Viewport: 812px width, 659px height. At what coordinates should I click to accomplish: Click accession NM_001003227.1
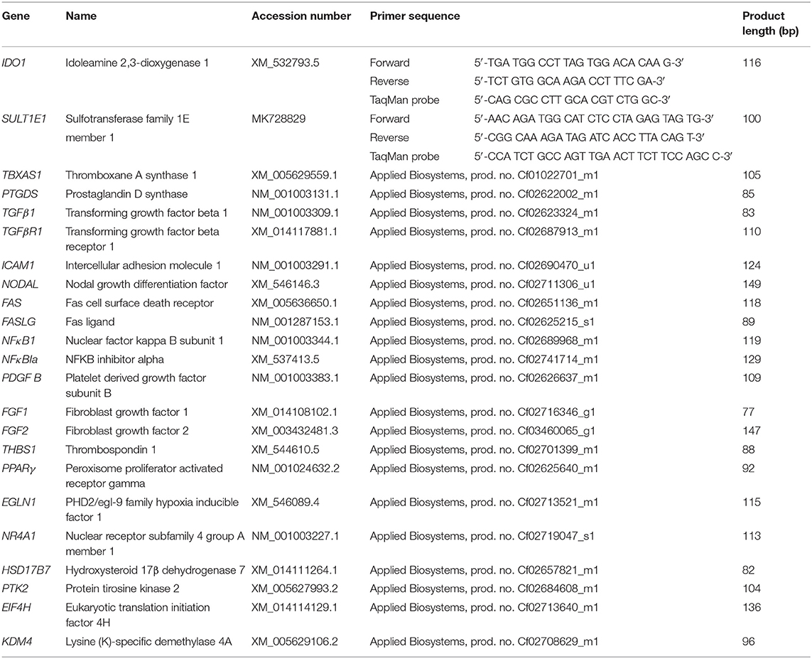tap(295, 536)
